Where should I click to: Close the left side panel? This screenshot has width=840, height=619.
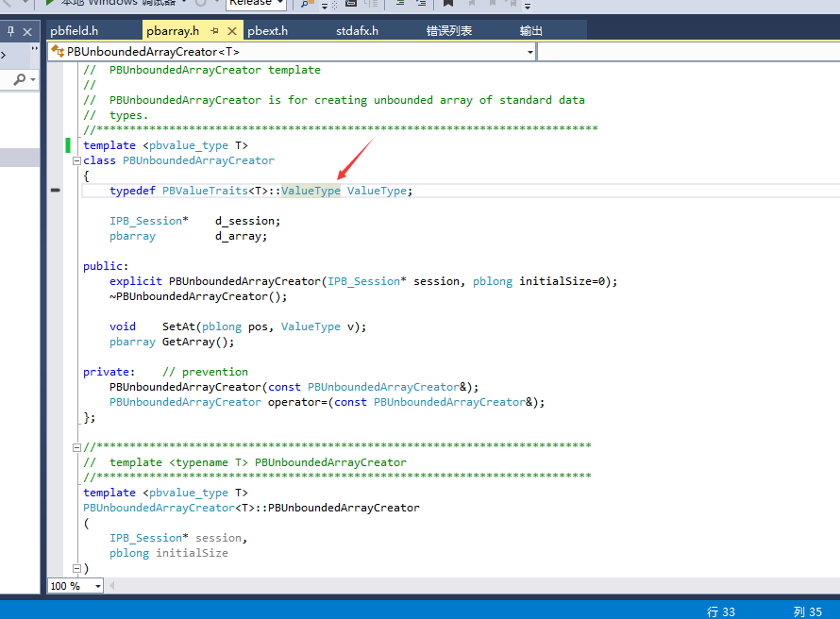[x=27, y=32]
